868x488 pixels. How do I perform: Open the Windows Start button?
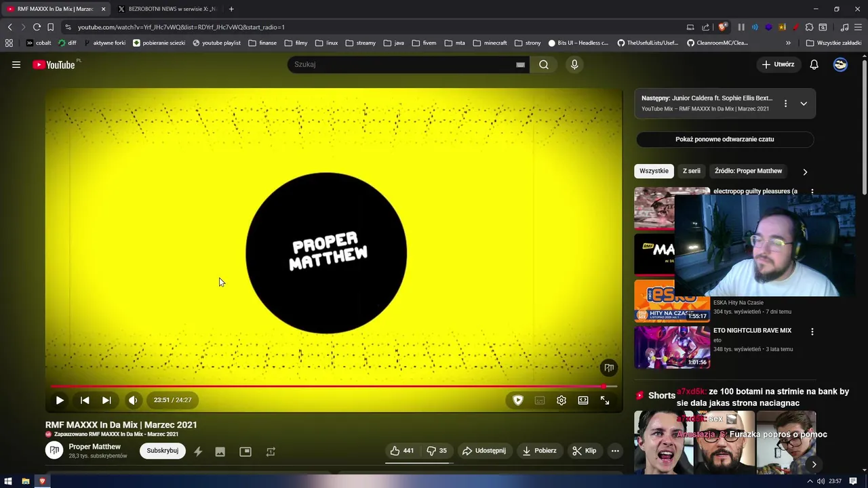[x=8, y=481]
